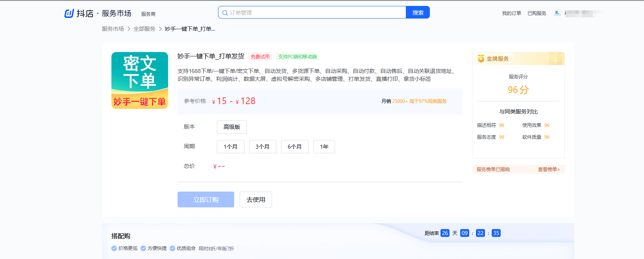
Task: Open the 密文下单 app thumbnail
Action: coord(140,80)
